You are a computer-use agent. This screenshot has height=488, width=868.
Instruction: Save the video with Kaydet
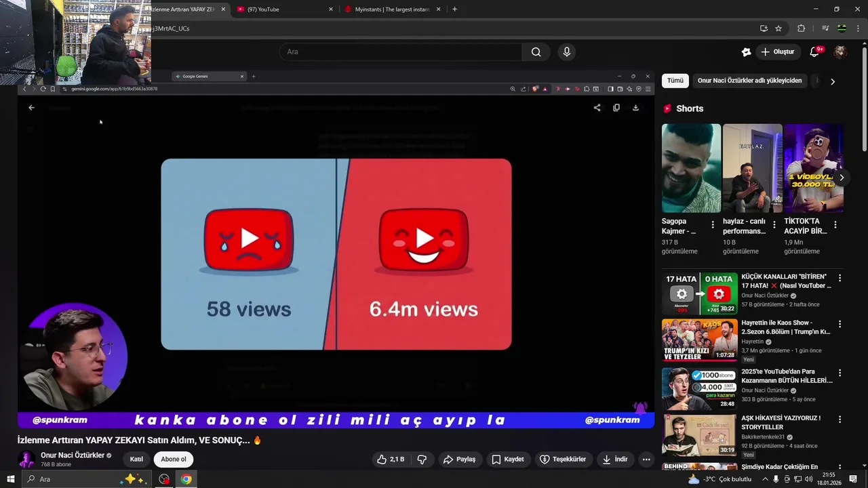click(507, 459)
